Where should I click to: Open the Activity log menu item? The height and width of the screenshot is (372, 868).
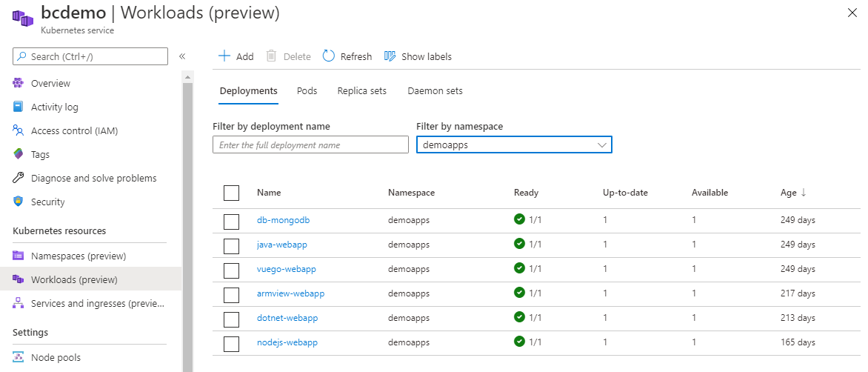tap(55, 107)
